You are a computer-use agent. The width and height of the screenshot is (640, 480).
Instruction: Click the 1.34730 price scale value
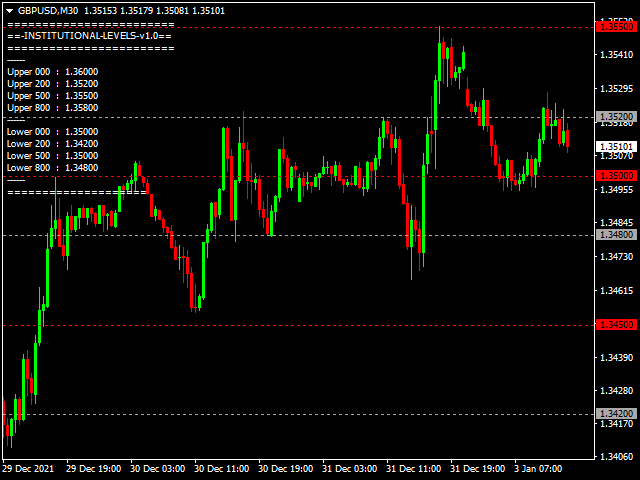(616, 257)
